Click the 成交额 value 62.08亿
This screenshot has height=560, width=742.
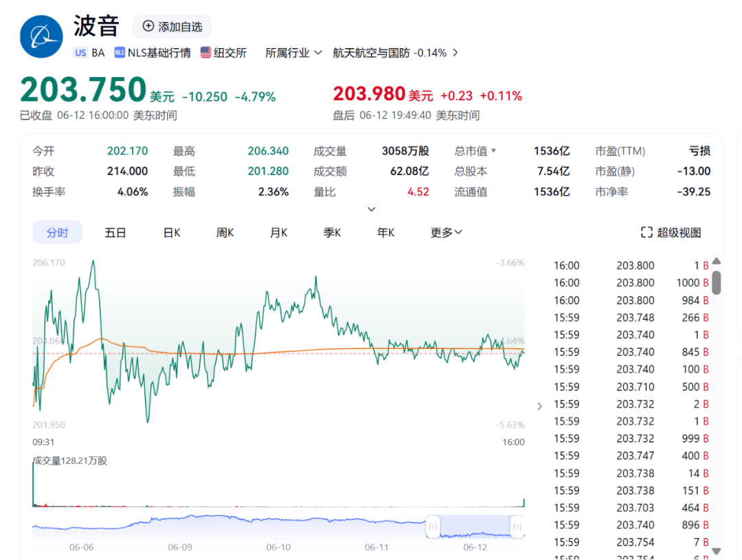(x=409, y=171)
